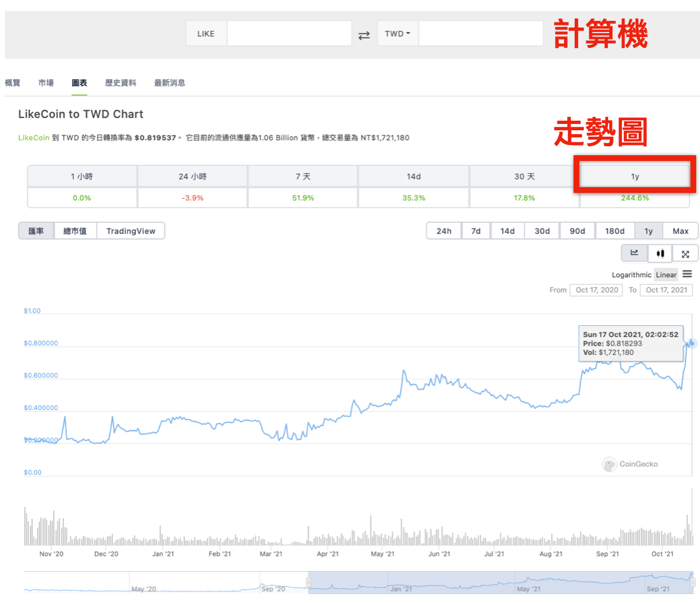Screen dimensions: 700x603
Task: Switch to TradingView chart
Action: (131, 231)
